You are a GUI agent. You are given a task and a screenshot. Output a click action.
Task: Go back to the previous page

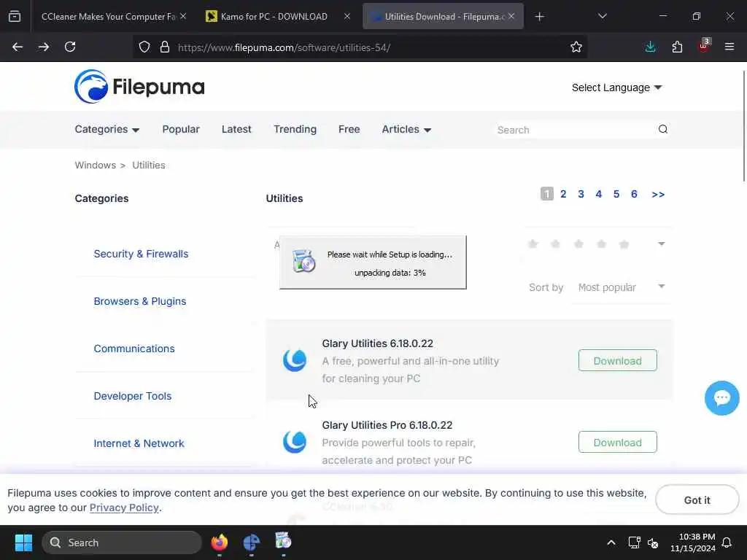(18, 47)
